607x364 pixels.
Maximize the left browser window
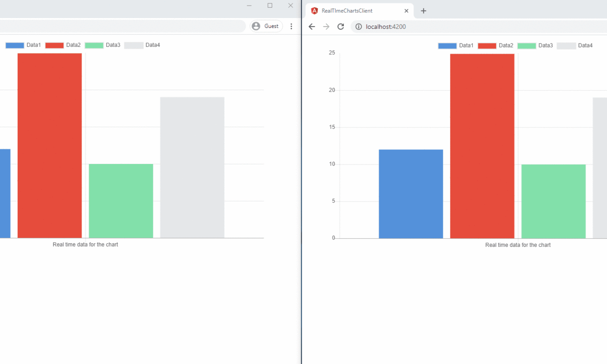(270, 5)
